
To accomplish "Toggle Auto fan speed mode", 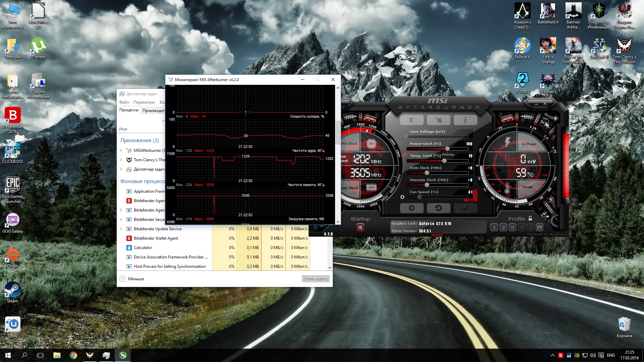I will [471, 200].
